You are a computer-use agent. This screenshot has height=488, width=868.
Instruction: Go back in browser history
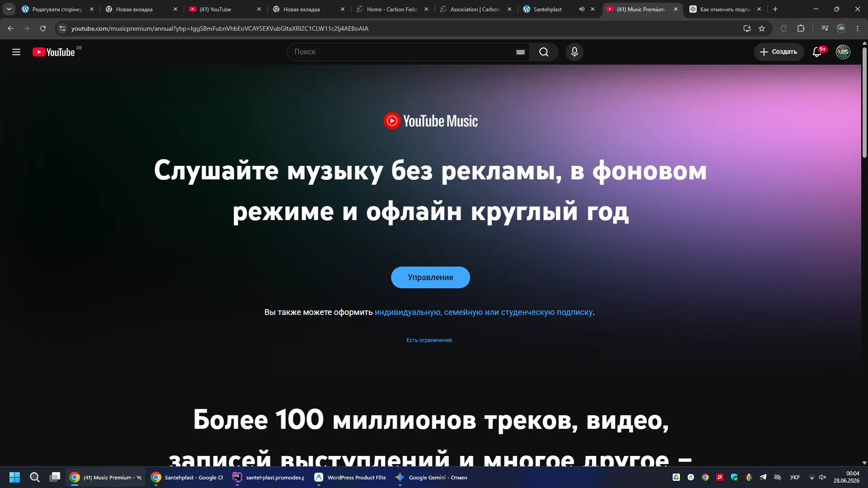pyautogui.click(x=10, y=28)
